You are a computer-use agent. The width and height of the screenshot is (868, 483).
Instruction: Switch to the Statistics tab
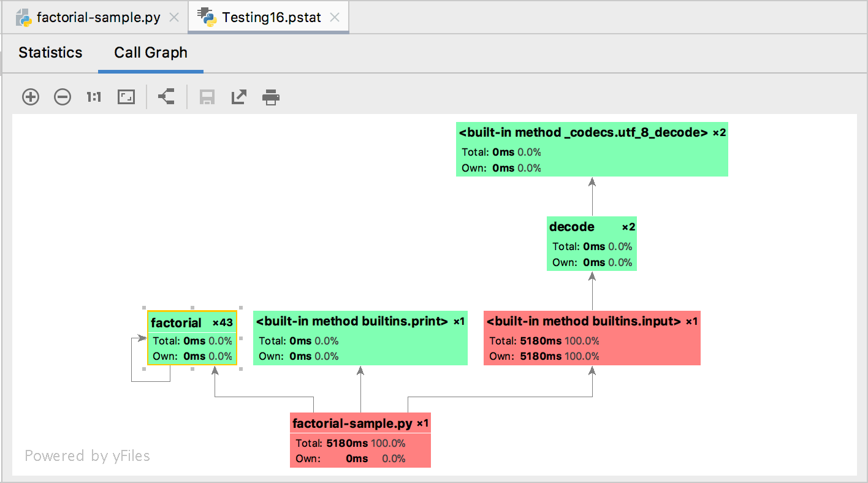[50, 53]
